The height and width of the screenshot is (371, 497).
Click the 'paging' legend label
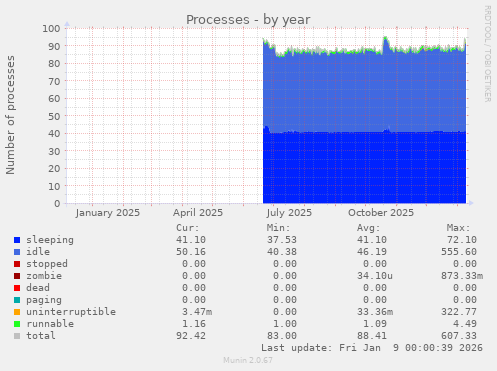[44, 300]
